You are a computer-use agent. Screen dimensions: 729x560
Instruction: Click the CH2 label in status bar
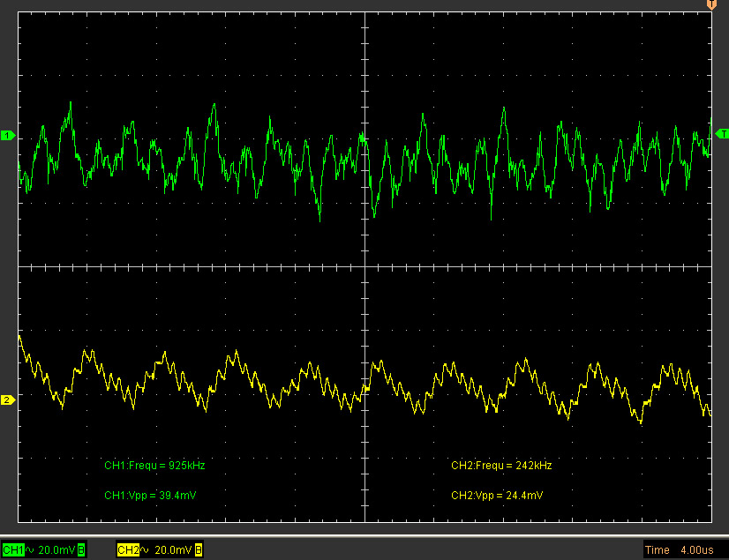[x=128, y=550]
